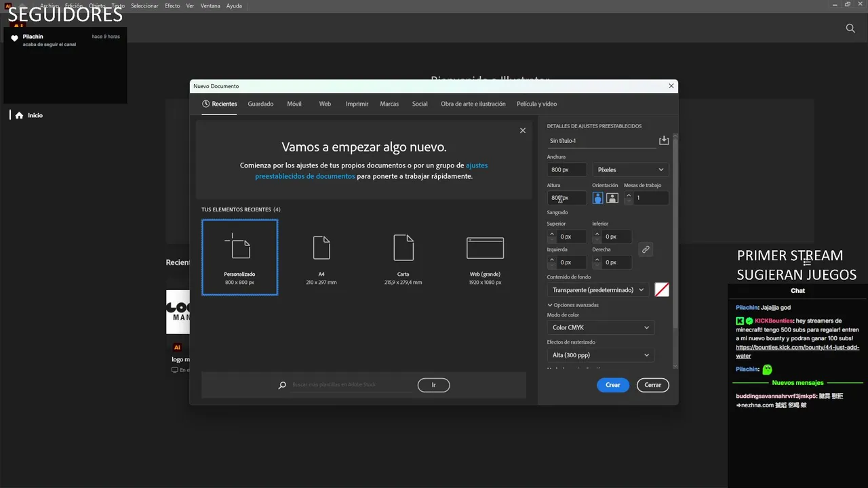Open the bounties.kick.com link in chat
868x488 pixels.
coord(797,351)
